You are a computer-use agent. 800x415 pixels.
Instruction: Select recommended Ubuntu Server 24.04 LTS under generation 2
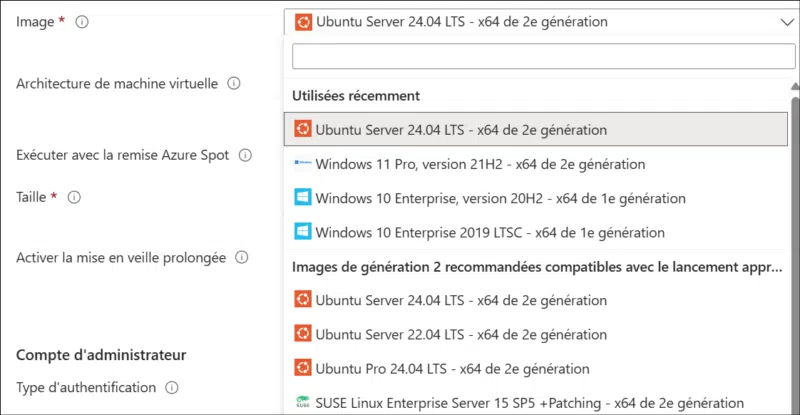(461, 299)
